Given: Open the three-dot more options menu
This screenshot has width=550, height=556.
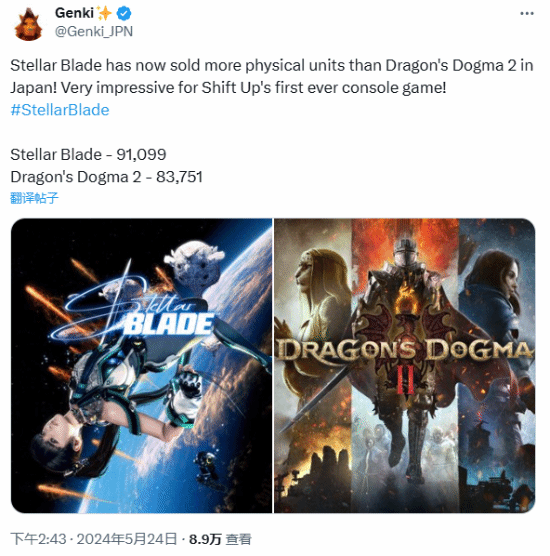Looking at the screenshot, I should point(527,13).
